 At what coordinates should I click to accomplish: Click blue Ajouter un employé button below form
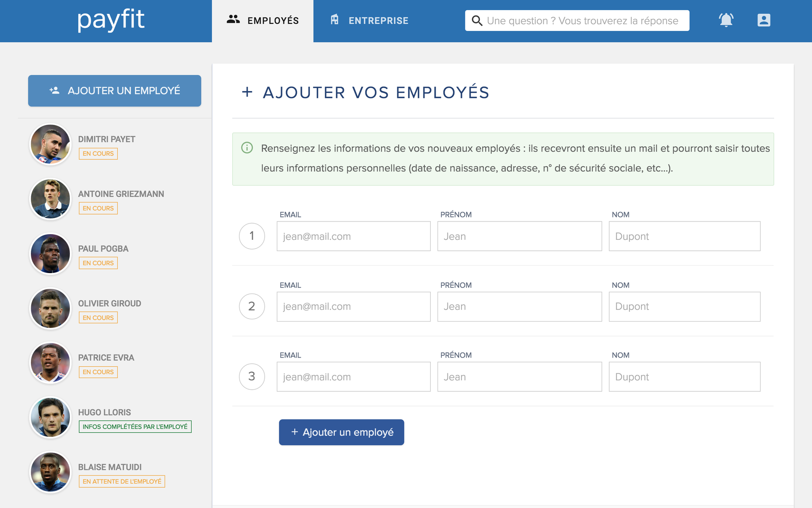(341, 432)
